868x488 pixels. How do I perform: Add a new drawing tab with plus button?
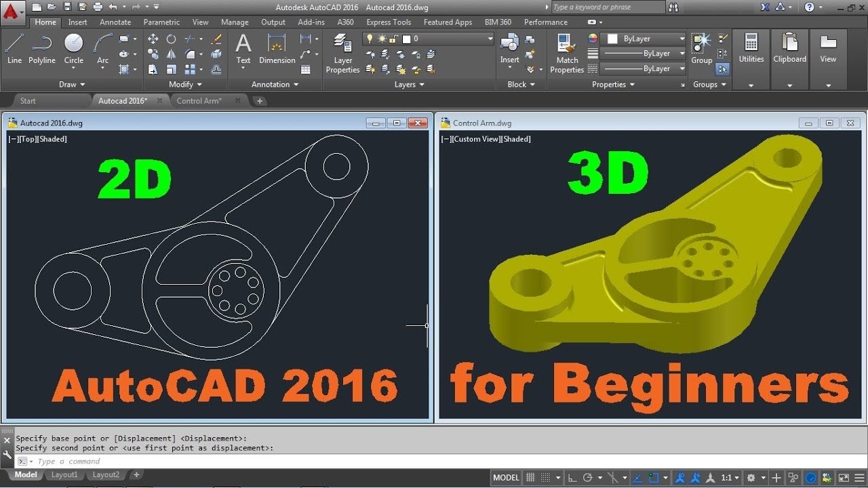tap(259, 101)
